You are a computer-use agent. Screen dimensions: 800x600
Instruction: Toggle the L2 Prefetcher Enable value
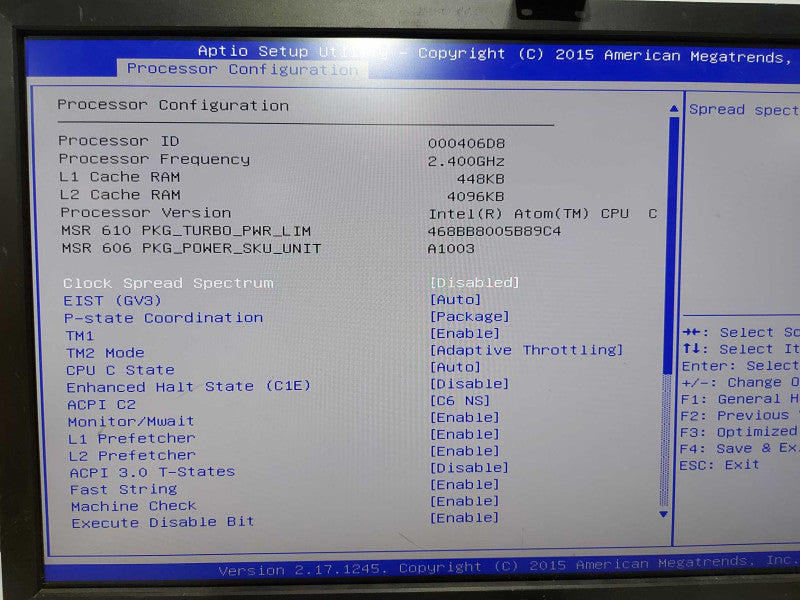pos(465,451)
